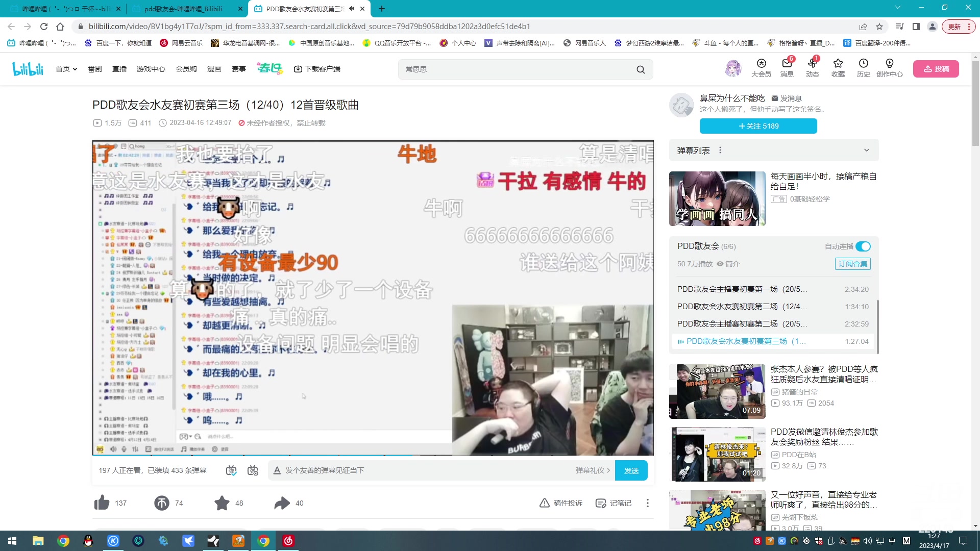Click 下载客户端 download link
The image size is (980, 551).
[317, 69]
